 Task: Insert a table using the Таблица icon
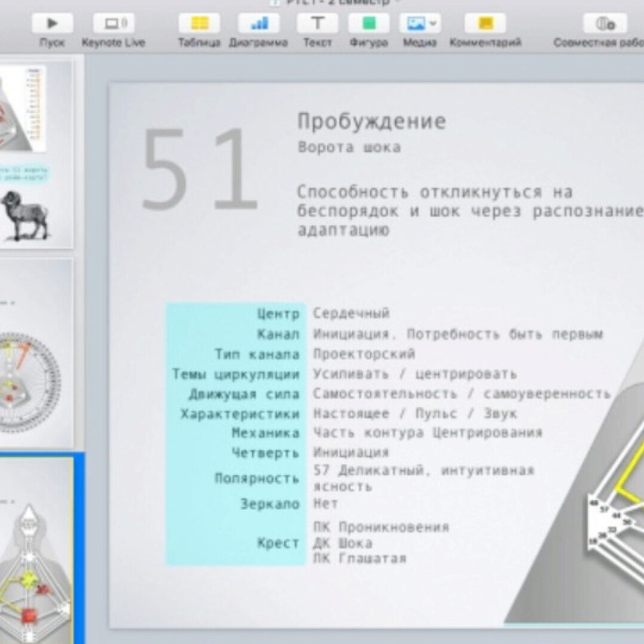(x=199, y=24)
